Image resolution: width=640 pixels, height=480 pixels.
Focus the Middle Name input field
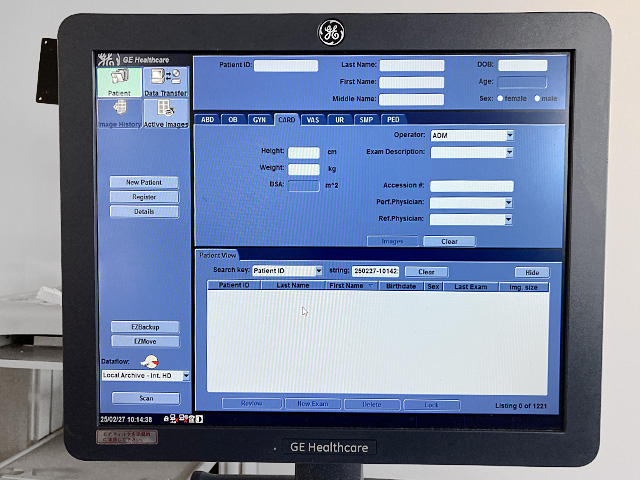[x=411, y=100]
